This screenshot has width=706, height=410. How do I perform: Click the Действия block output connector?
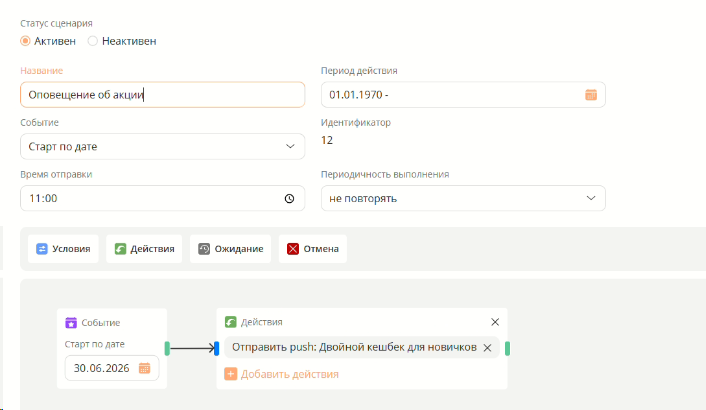pos(507,348)
